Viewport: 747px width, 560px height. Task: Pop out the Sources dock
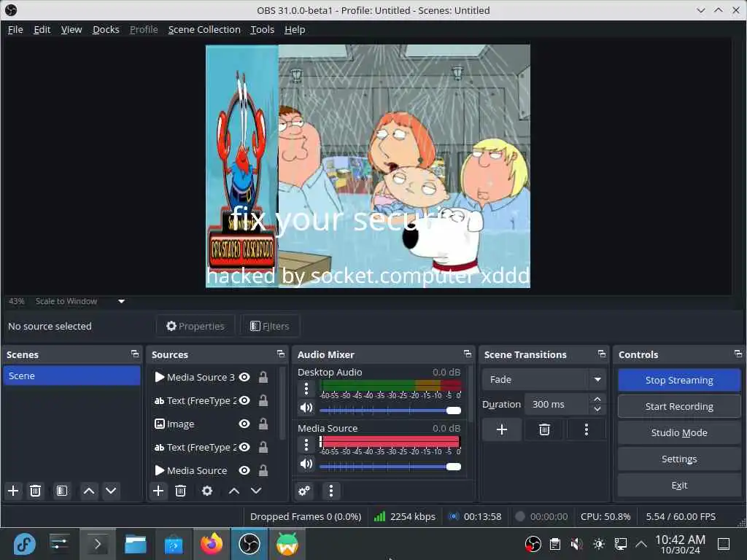tap(281, 354)
